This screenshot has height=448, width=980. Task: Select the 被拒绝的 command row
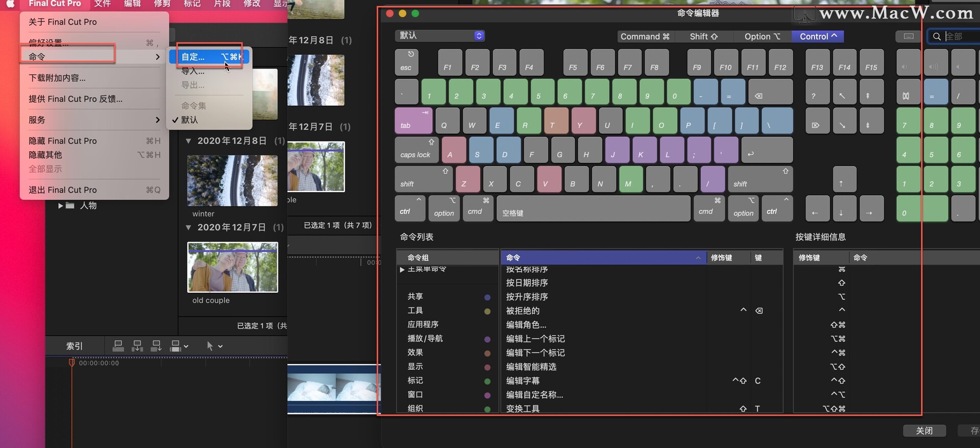(x=642, y=311)
